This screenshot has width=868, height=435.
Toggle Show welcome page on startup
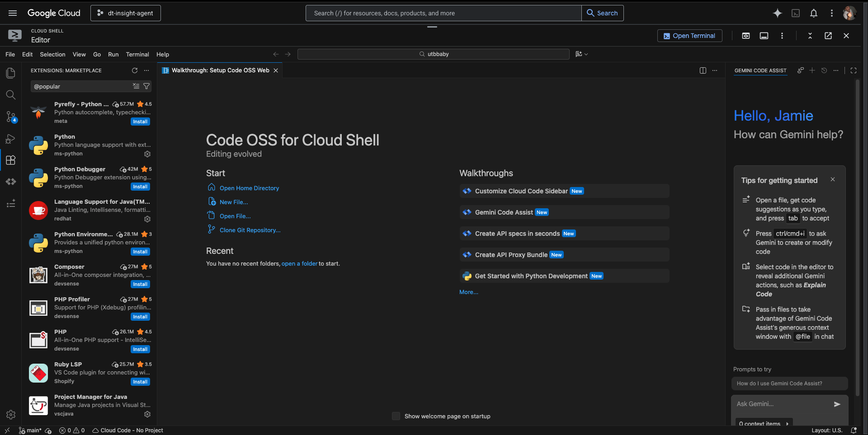(396, 416)
